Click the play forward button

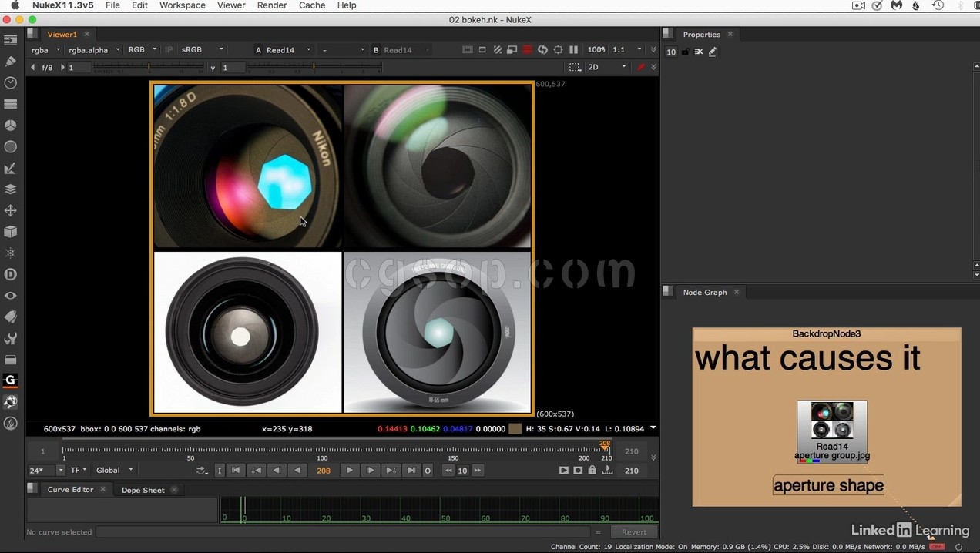pyautogui.click(x=349, y=471)
